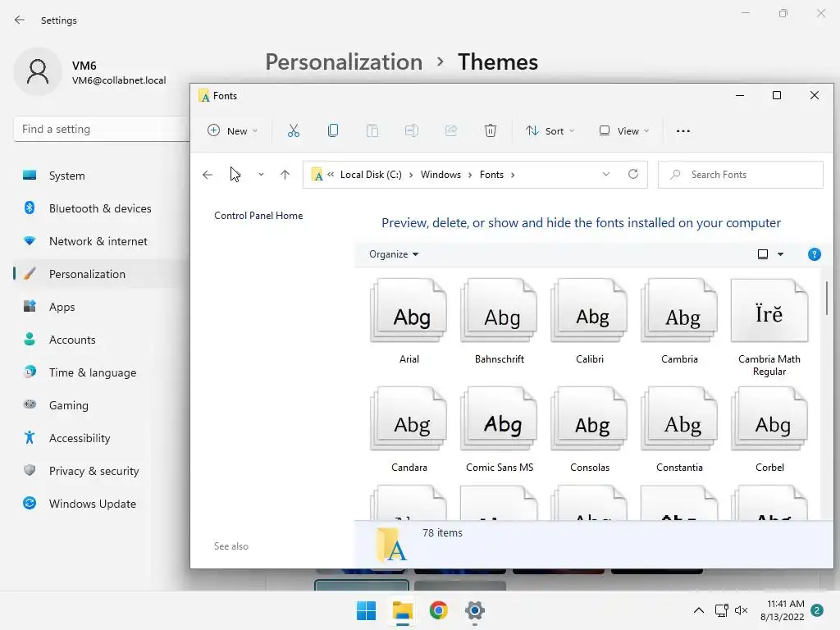Click Control Panel Home link
This screenshot has width=840, height=630.
258,216
